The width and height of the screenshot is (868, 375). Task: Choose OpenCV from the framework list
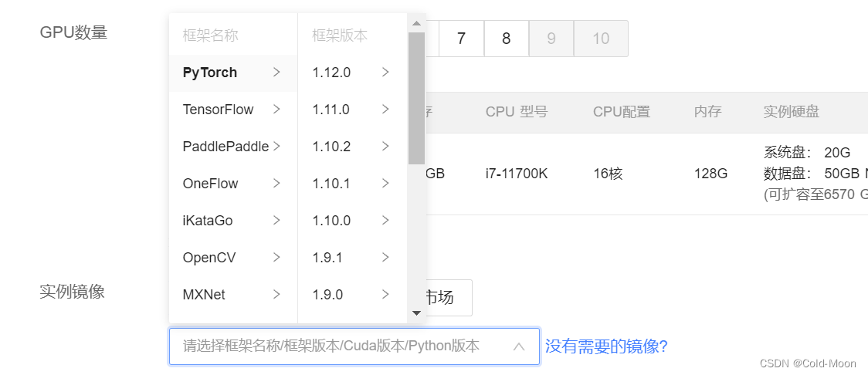[233, 258]
